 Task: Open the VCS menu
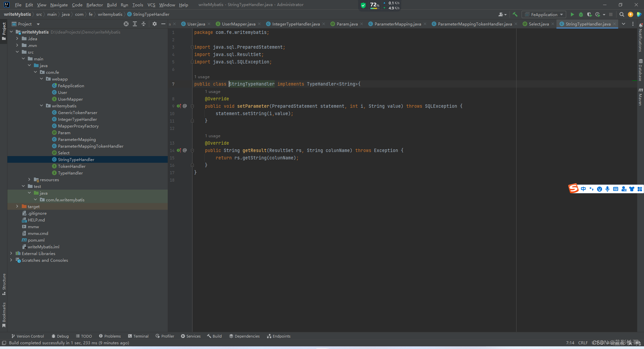151,5
